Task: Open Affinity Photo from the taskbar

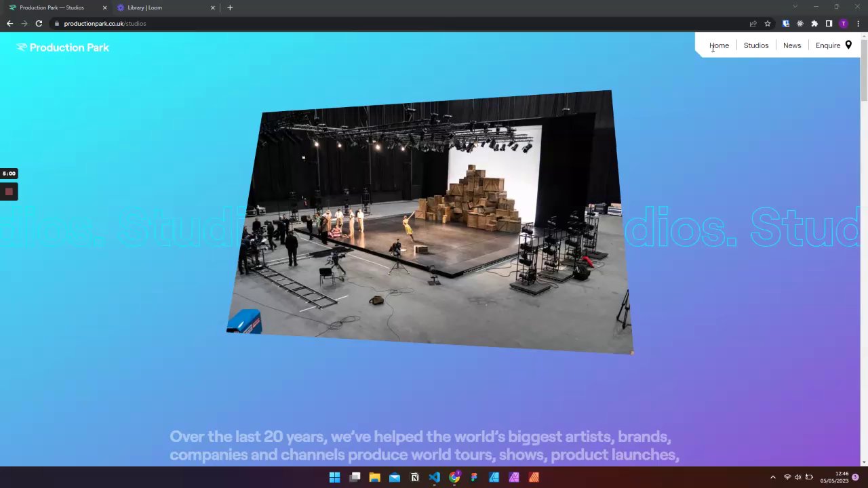Action: [514, 477]
